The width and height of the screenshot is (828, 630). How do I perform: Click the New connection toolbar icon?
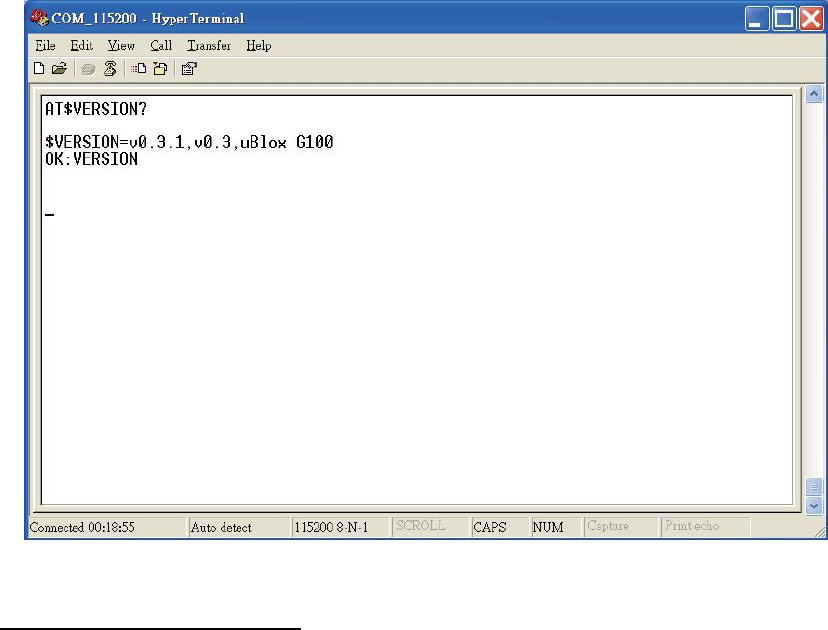click(39, 69)
